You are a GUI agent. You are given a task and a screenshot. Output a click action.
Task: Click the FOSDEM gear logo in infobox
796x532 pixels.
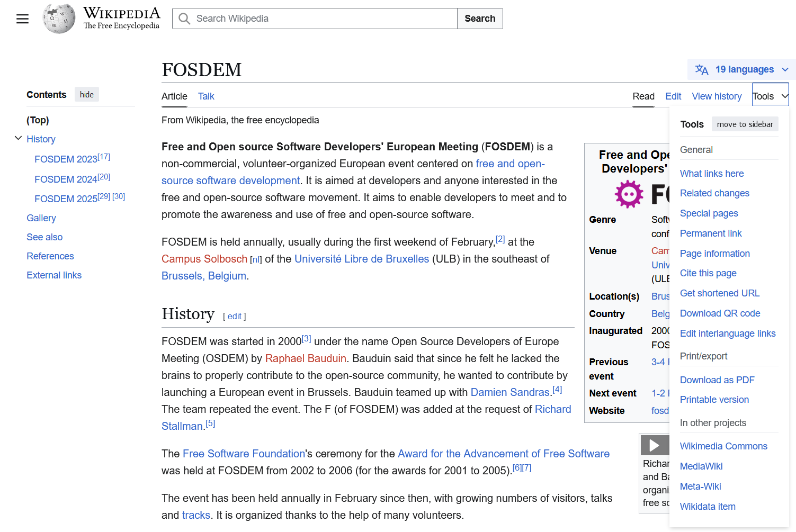pyautogui.click(x=629, y=194)
